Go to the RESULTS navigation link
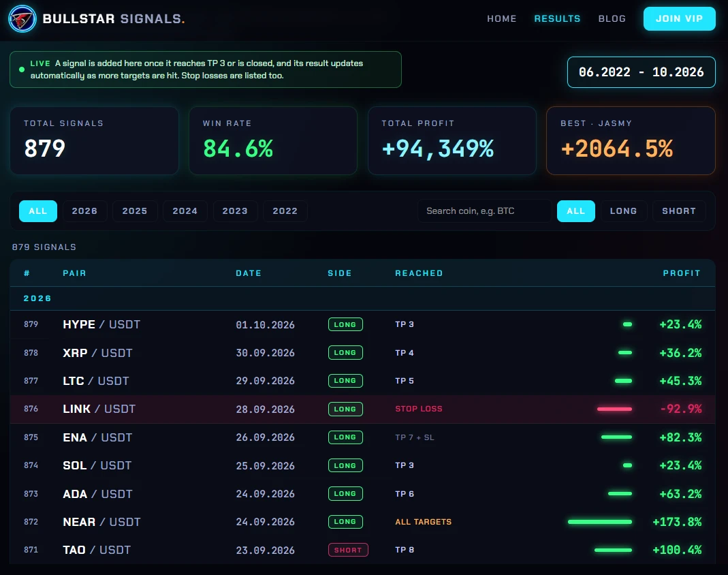 [x=557, y=18]
